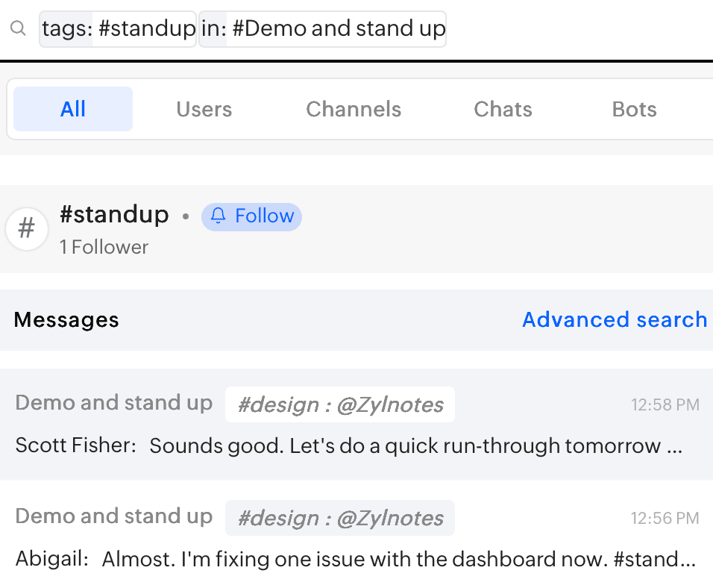
Task: Switch to the Channels tab
Action: point(354,109)
